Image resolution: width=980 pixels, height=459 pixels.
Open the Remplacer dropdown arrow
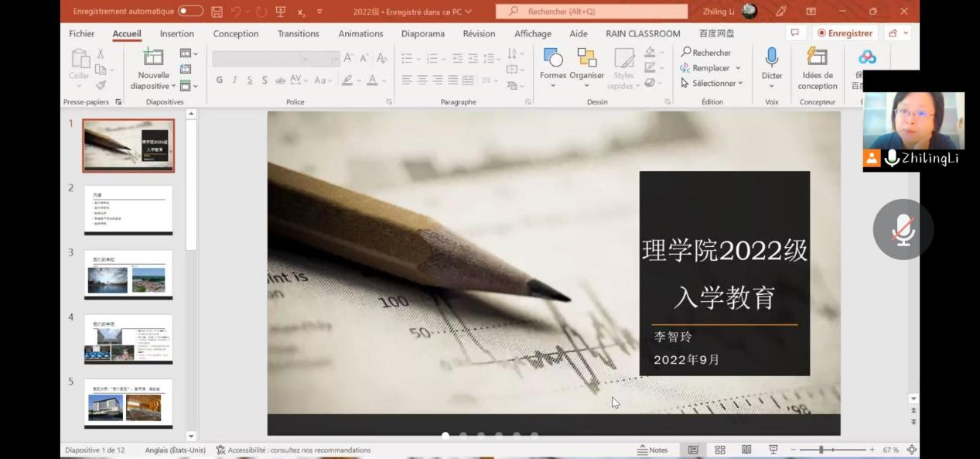[x=738, y=68]
